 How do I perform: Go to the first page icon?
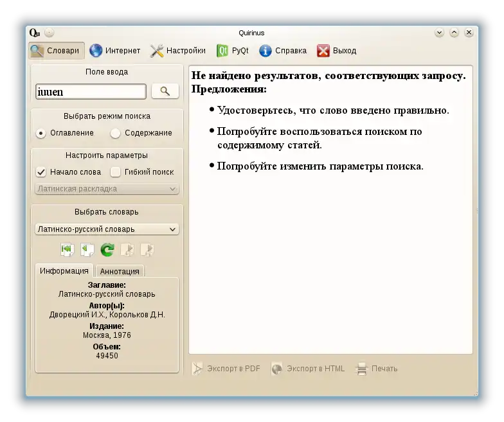[67, 249]
